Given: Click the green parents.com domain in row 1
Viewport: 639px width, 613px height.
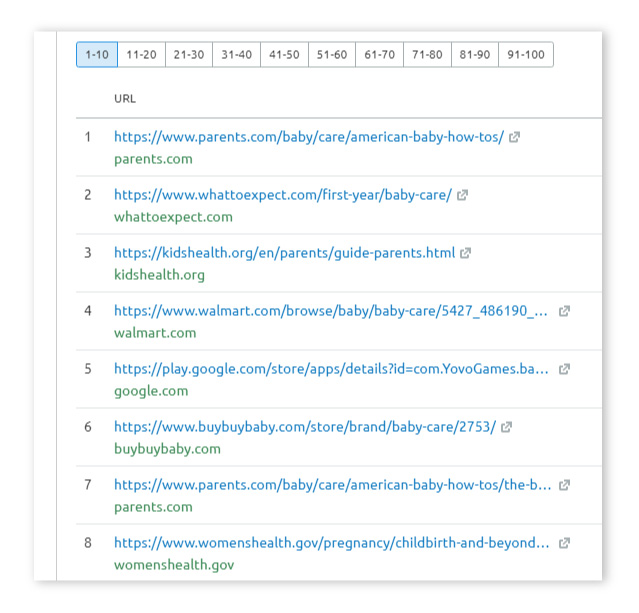Looking at the screenshot, I should click(x=153, y=159).
